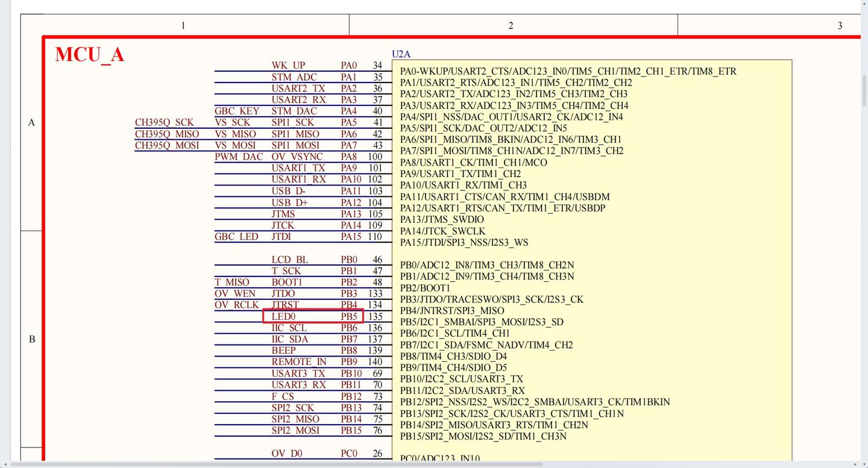Click the OV_RCLK net label
Screen dimensions: 868x468
click(x=237, y=305)
